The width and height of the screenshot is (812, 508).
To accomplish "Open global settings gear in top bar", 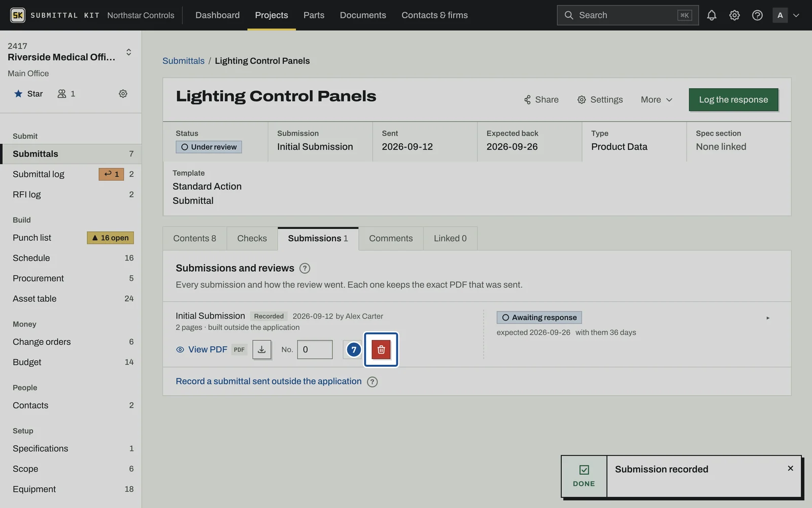I will click(x=734, y=15).
